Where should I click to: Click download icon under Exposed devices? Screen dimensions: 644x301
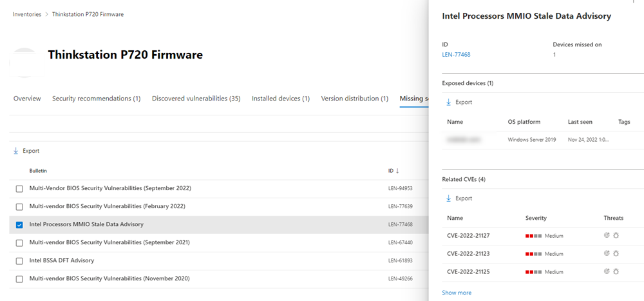(448, 102)
